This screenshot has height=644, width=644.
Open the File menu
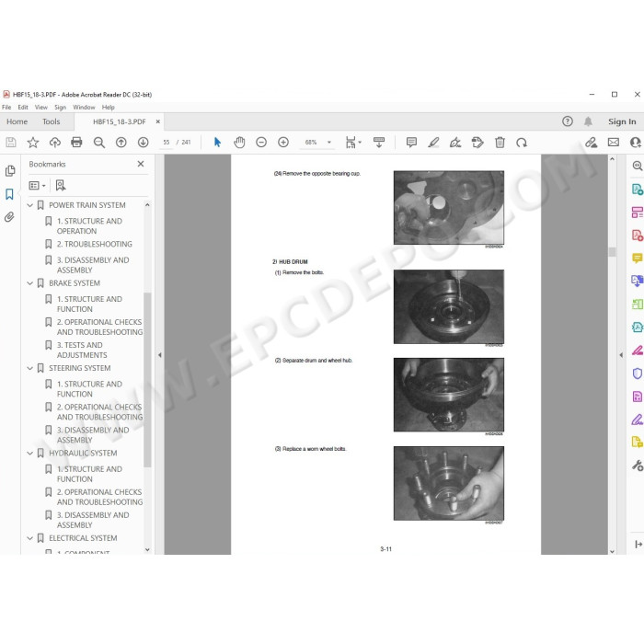pyautogui.click(x=6, y=108)
